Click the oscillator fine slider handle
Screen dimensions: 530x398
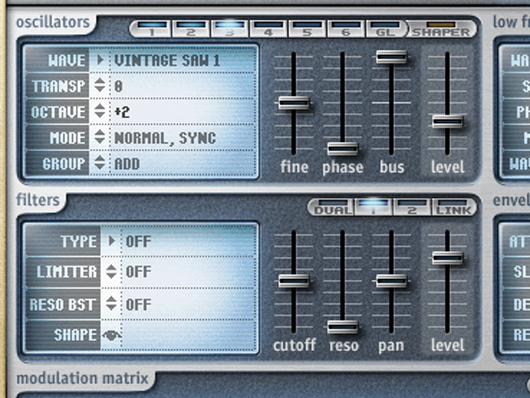[294, 102]
